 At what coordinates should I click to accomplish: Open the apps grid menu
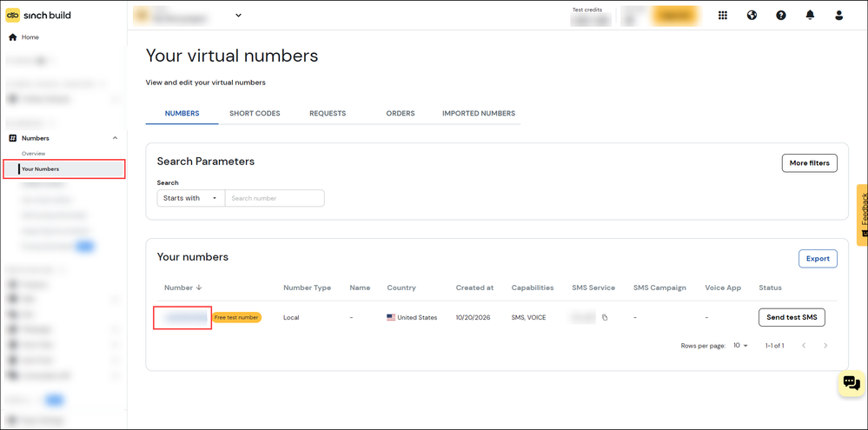pyautogui.click(x=722, y=15)
